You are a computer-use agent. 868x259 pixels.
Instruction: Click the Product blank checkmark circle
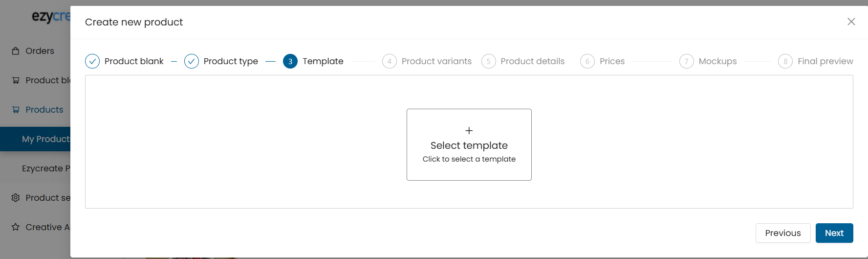92,61
